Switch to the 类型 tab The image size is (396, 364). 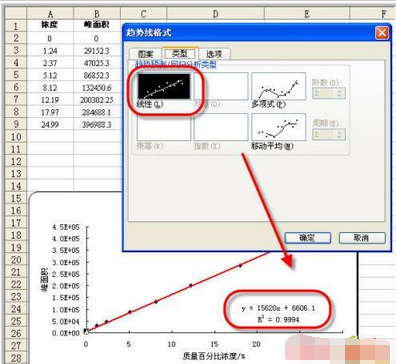coord(180,53)
